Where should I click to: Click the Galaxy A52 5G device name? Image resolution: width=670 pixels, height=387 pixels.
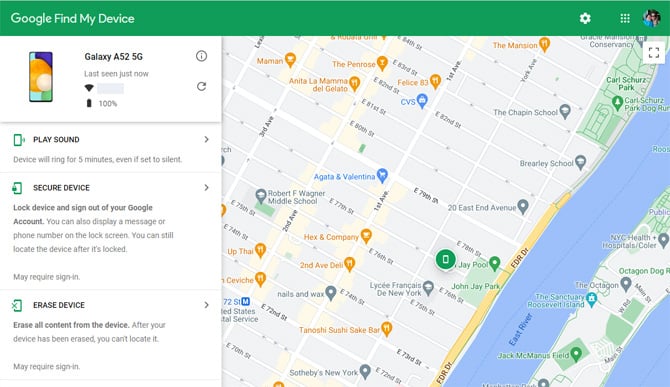(x=114, y=56)
